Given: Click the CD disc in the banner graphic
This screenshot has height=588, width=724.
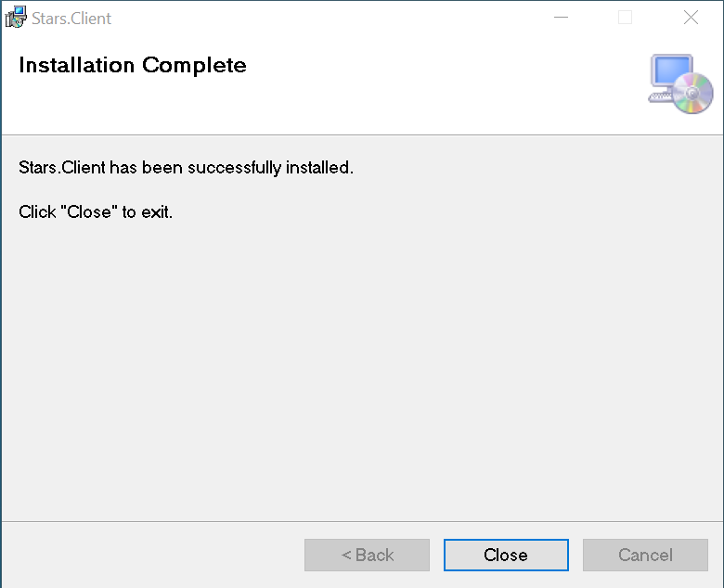Looking at the screenshot, I should tap(692, 94).
